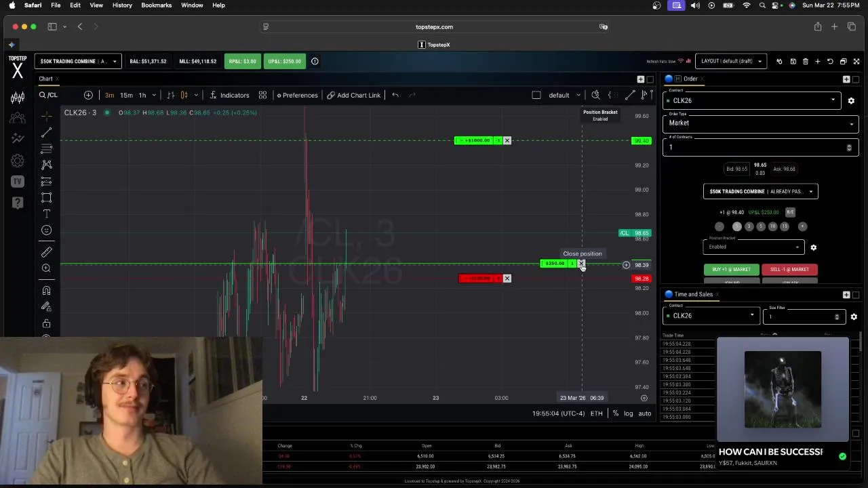This screenshot has width=868, height=488.
Task: Toggle the square checkbox beside default
Action: (536, 95)
